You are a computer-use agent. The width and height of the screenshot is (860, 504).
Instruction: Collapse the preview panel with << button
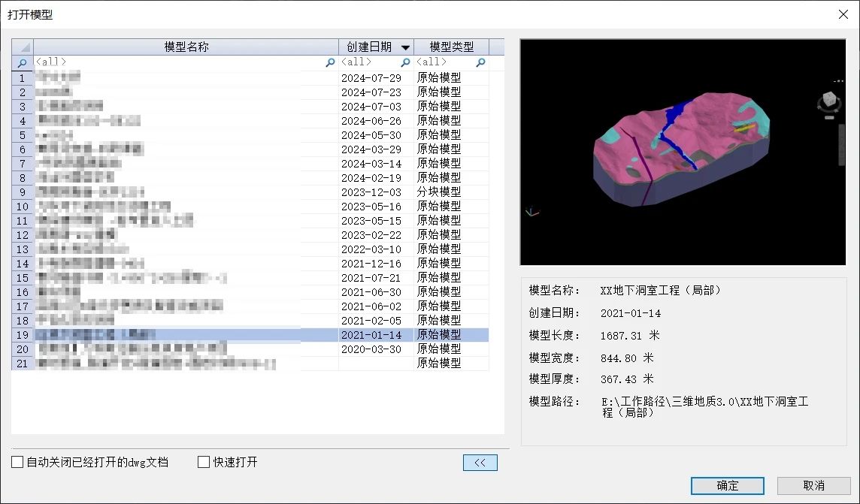[480, 463]
